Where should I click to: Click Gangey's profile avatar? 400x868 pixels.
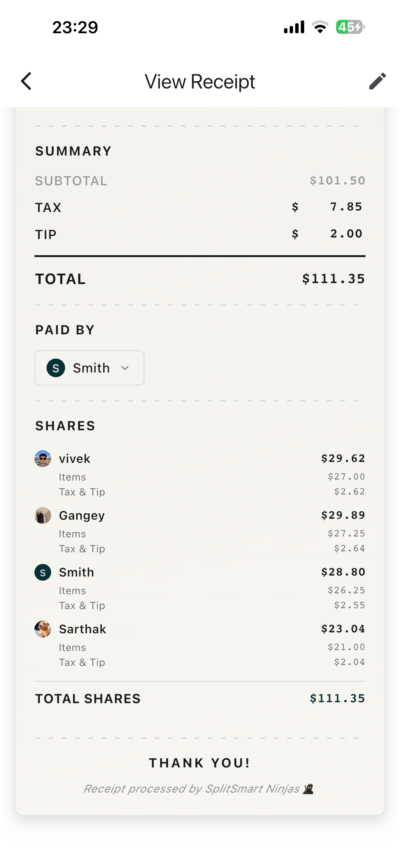point(42,515)
